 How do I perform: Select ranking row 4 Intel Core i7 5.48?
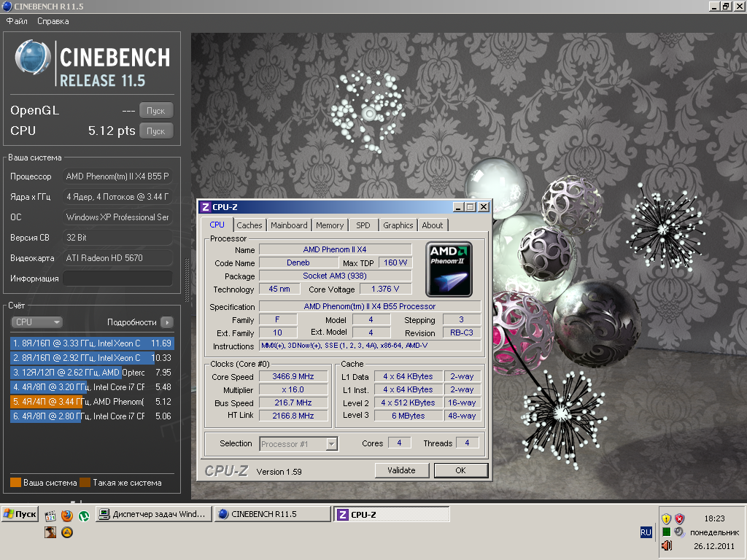point(92,387)
